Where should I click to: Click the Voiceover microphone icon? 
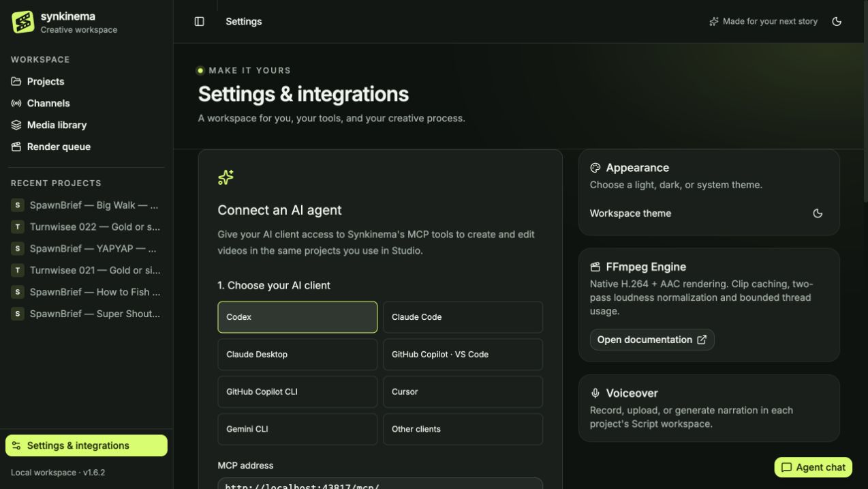[x=595, y=393]
